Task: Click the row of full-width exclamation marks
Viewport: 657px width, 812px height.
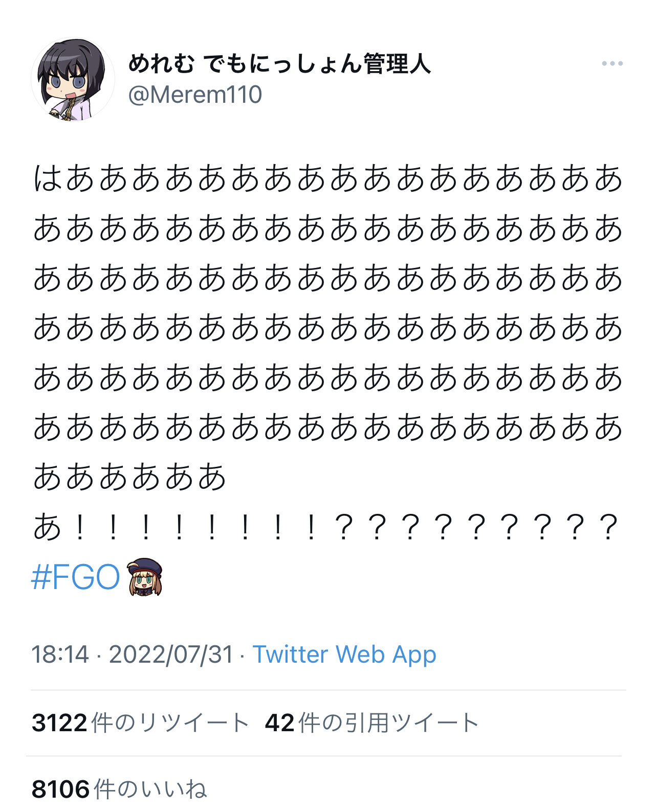Action: tap(194, 528)
